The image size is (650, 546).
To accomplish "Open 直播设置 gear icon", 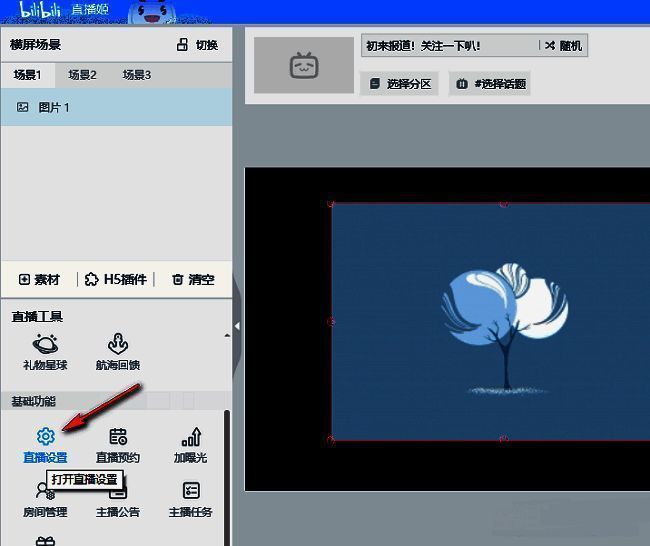I will coord(45,437).
